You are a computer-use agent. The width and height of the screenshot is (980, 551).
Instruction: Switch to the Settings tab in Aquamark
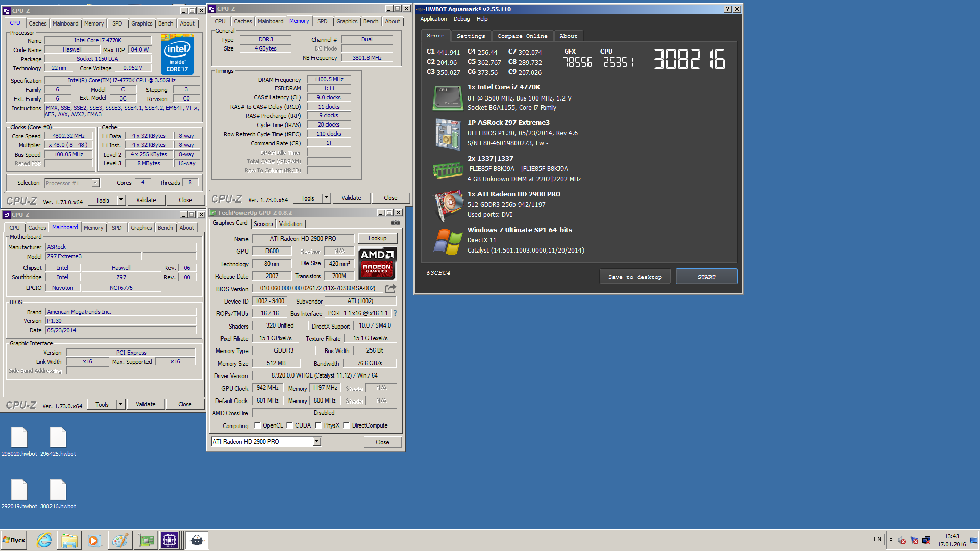pyautogui.click(x=471, y=36)
